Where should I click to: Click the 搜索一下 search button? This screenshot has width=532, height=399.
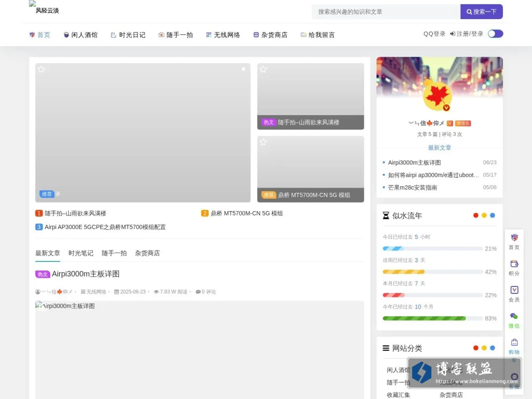pyautogui.click(x=481, y=12)
